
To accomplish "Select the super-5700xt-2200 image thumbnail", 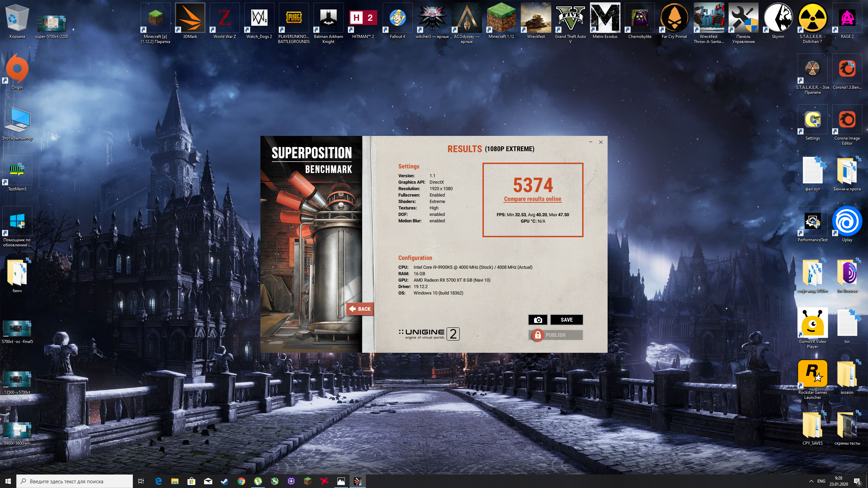I will [52, 24].
